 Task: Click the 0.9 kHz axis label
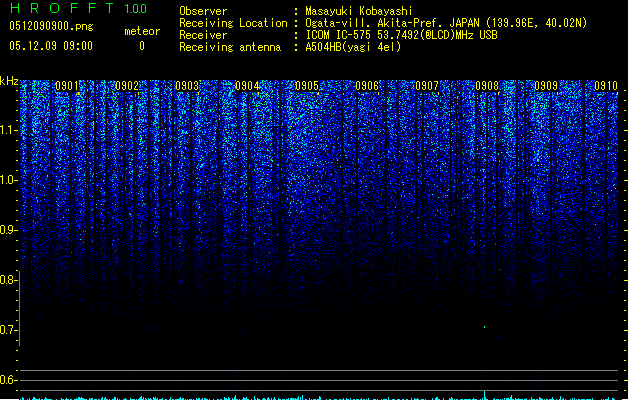click(x=8, y=230)
